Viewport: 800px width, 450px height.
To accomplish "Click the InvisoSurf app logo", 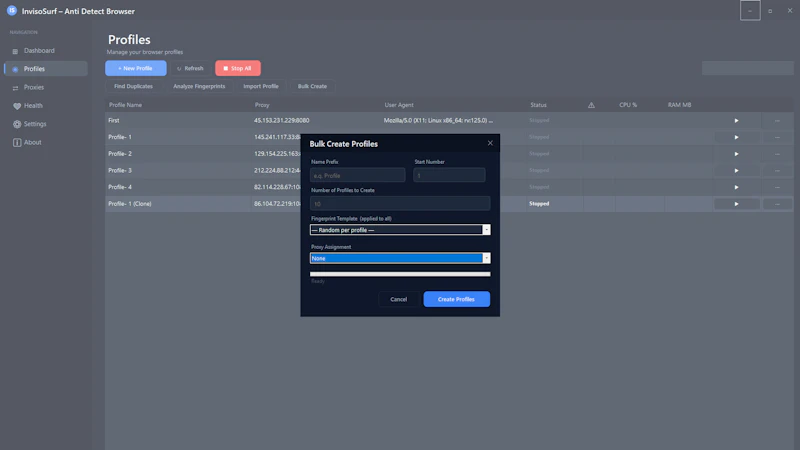I will [x=11, y=11].
